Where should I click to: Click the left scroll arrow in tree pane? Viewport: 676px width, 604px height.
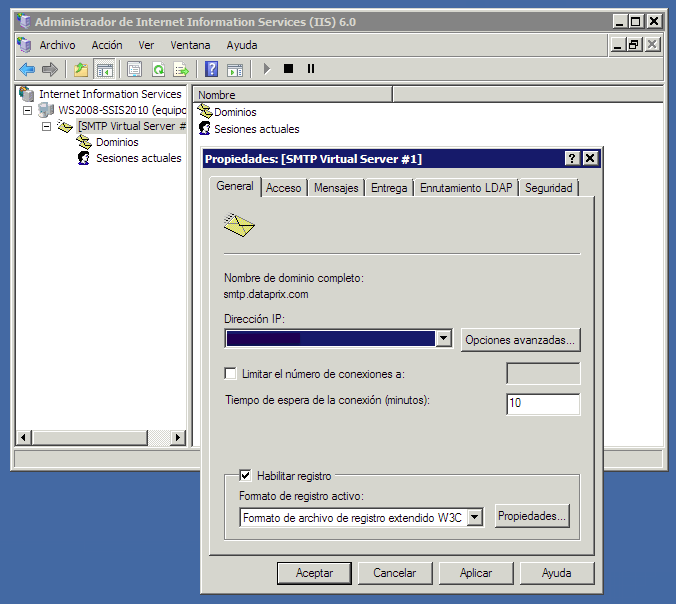tap(23, 438)
